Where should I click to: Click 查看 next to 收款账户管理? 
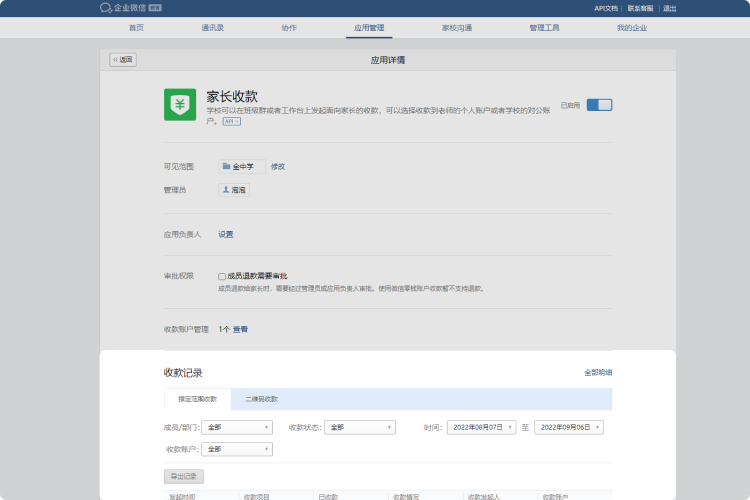pyautogui.click(x=240, y=329)
